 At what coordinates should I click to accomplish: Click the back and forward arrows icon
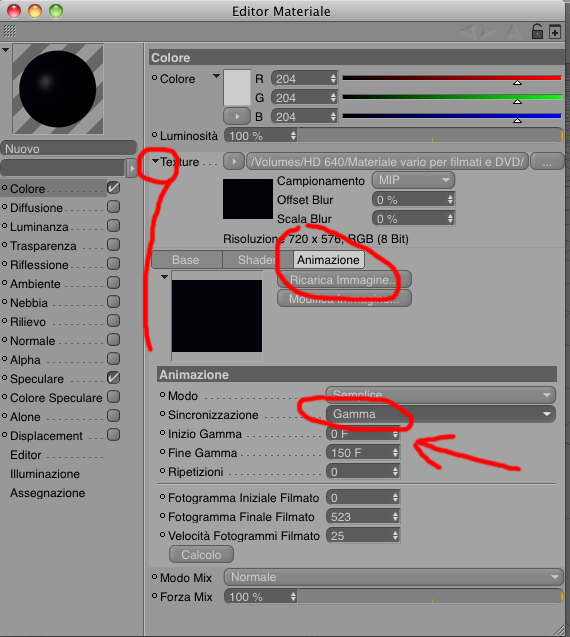click(479, 31)
